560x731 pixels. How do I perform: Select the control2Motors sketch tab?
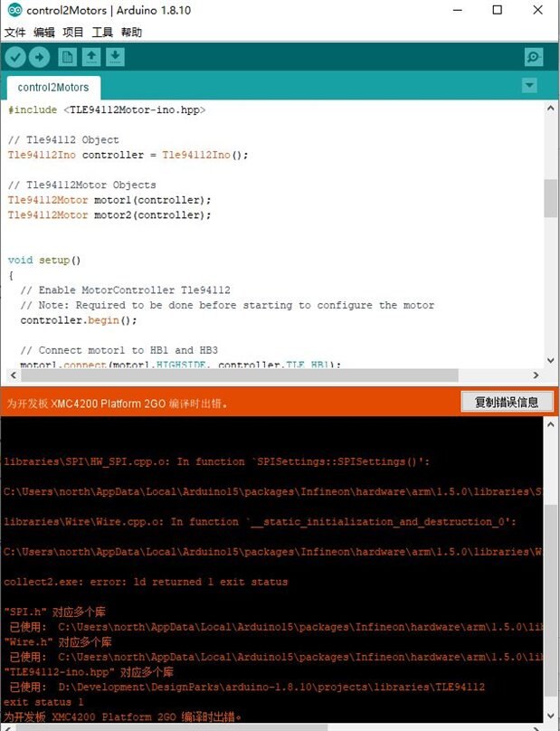pyautogui.click(x=53, y=88)
